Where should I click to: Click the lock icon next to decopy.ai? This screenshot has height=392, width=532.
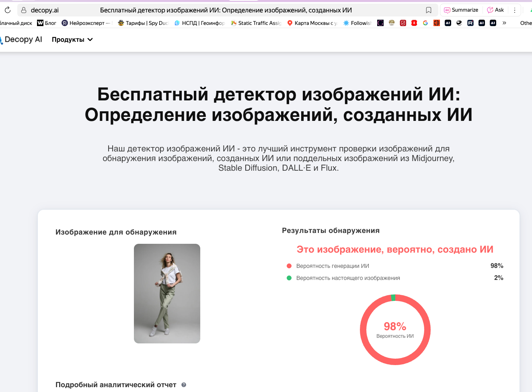pyautogui.click(x=24, y=10)
